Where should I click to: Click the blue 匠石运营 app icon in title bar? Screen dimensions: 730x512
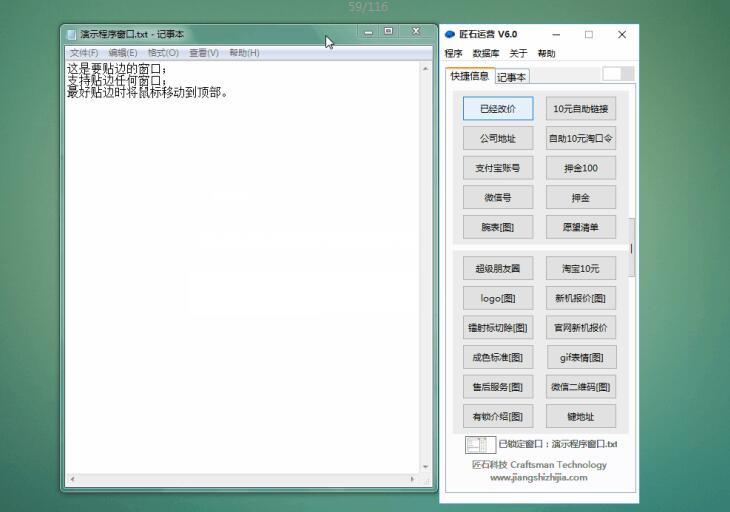[450, 34]
